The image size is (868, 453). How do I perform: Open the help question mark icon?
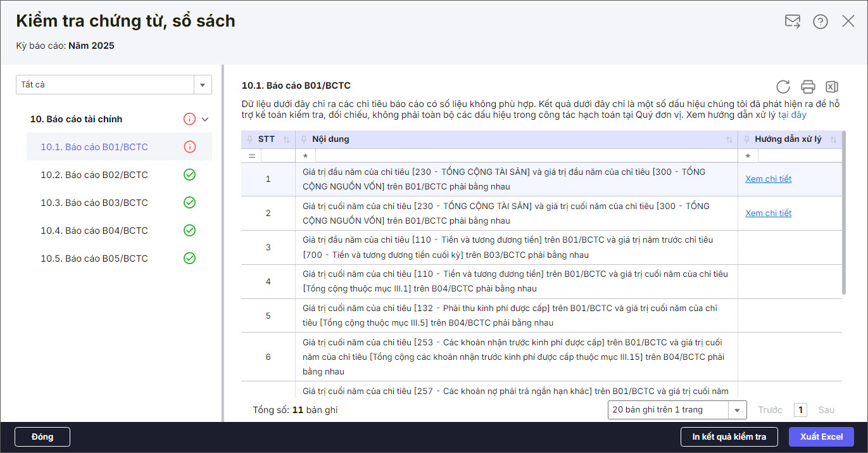click(x=821, y=22)
